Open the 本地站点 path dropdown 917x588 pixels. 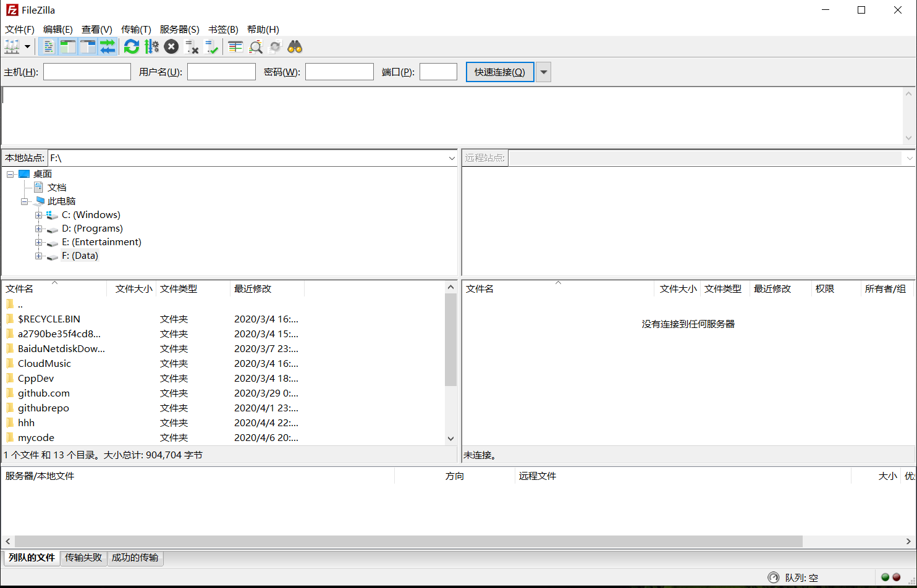(x=452, y=158)
